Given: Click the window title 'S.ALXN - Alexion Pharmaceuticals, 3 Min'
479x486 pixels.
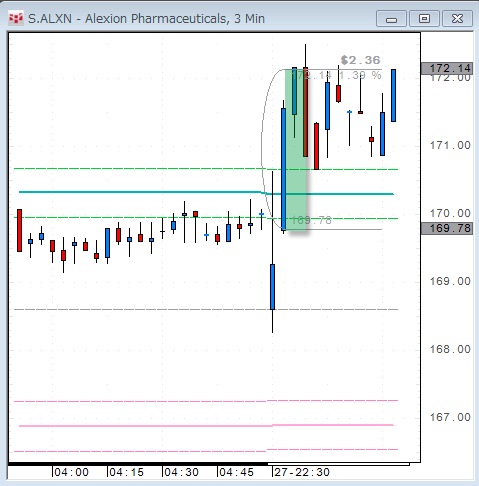Looking at the screenshot, I should pos(146,19).
